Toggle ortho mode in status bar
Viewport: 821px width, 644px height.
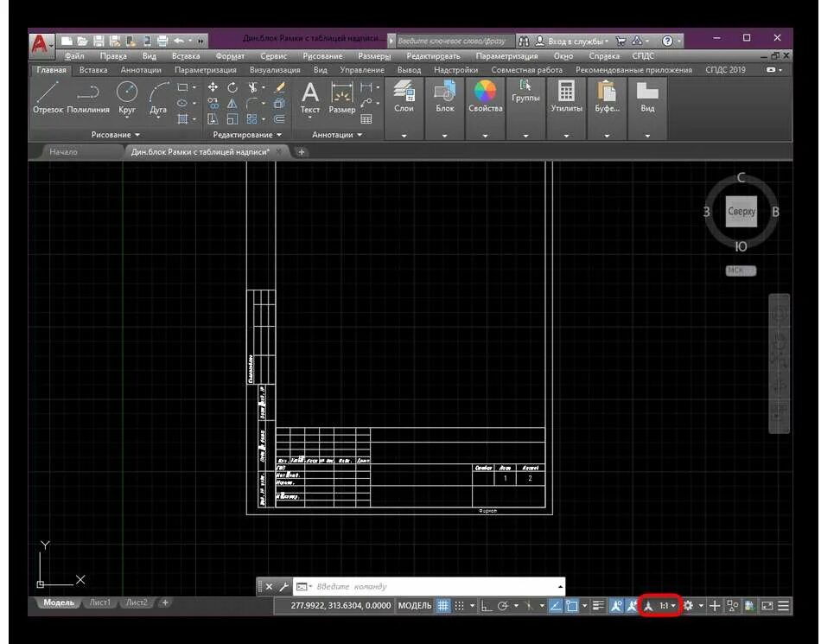point(487,606)
